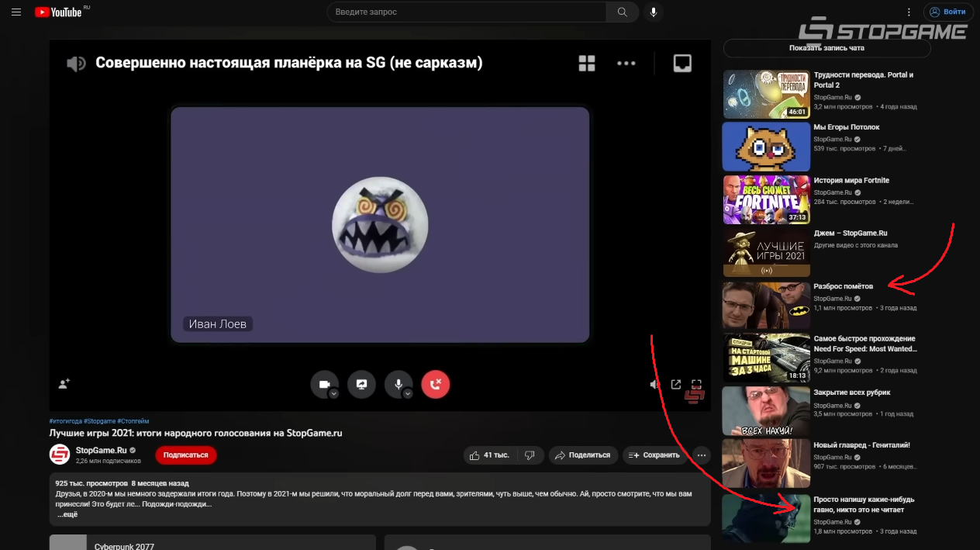Open the #Stopgame hashtag
The image size is (980, 550).
coord(100,421)
